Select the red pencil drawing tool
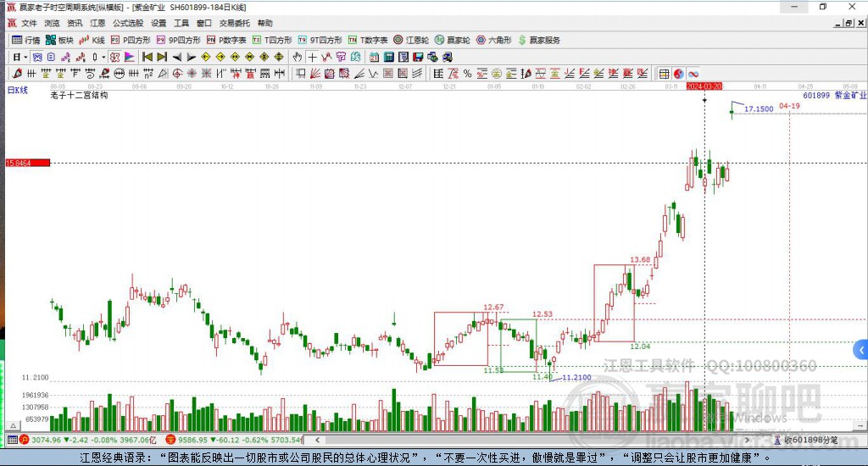The image size is (868, 466). tap(17, 74)
